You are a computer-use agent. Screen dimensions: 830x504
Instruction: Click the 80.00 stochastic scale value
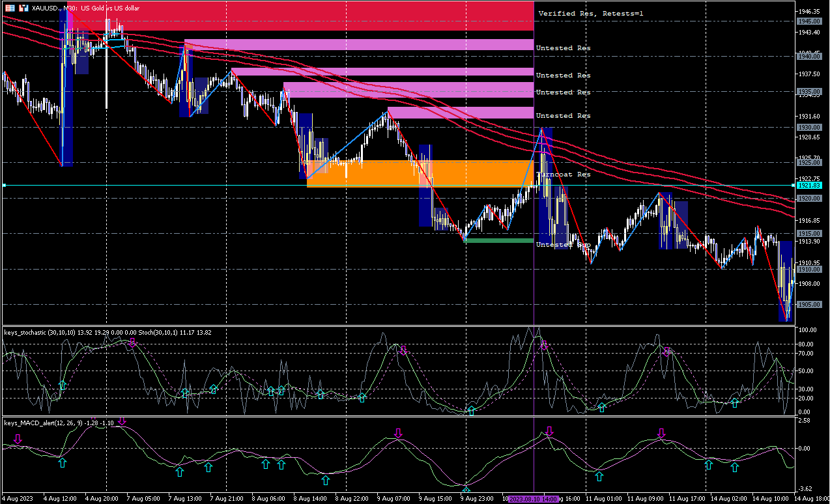point(805,344)
